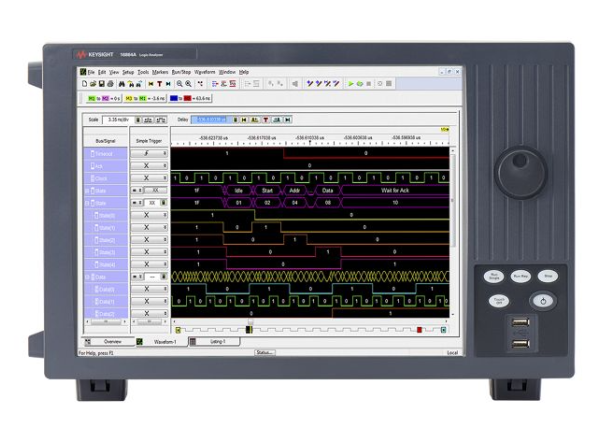Click the highlighted Delay value field
Screen dimensions: 606x424
pyautogui.click(x=211, y=120)
